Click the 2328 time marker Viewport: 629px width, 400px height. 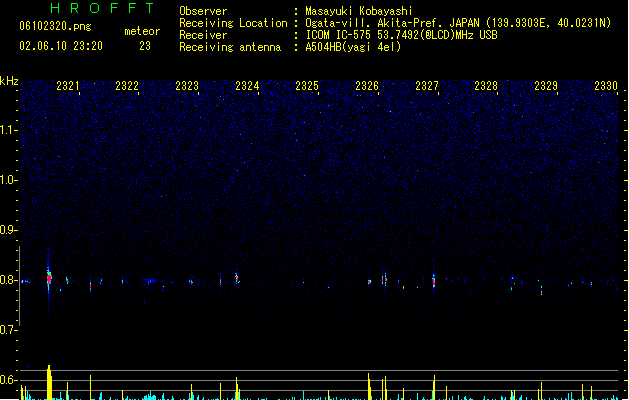click(x=486, y=86)
